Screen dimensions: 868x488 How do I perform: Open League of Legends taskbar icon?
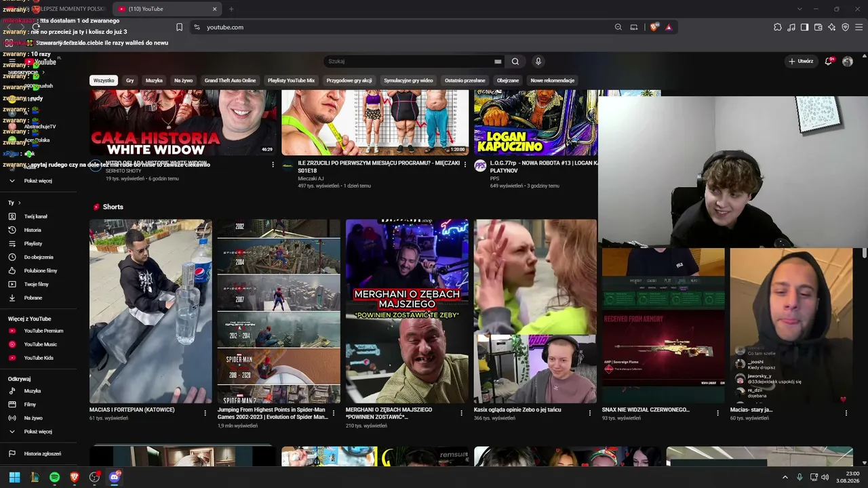pyautogui.click(x=35, y=477)
